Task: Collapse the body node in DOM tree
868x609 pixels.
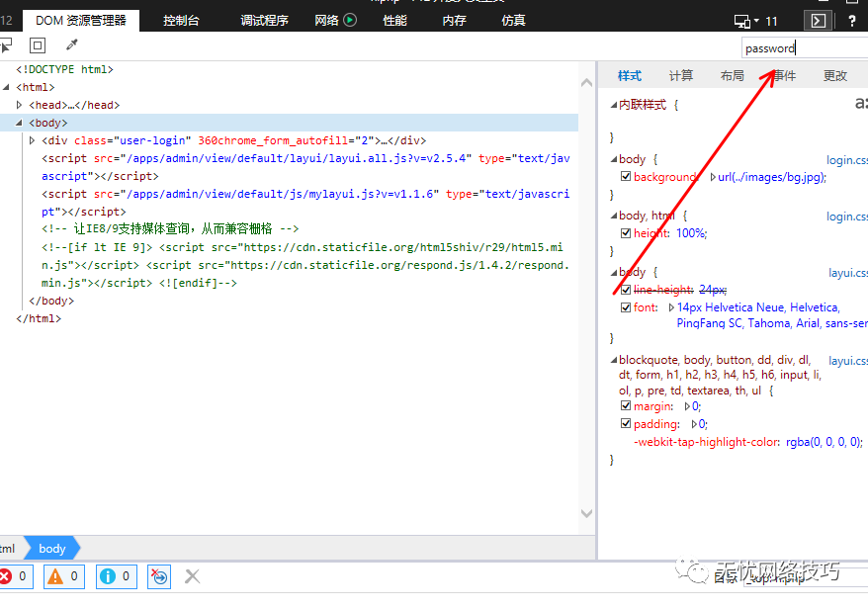Action: coord(20,123)
